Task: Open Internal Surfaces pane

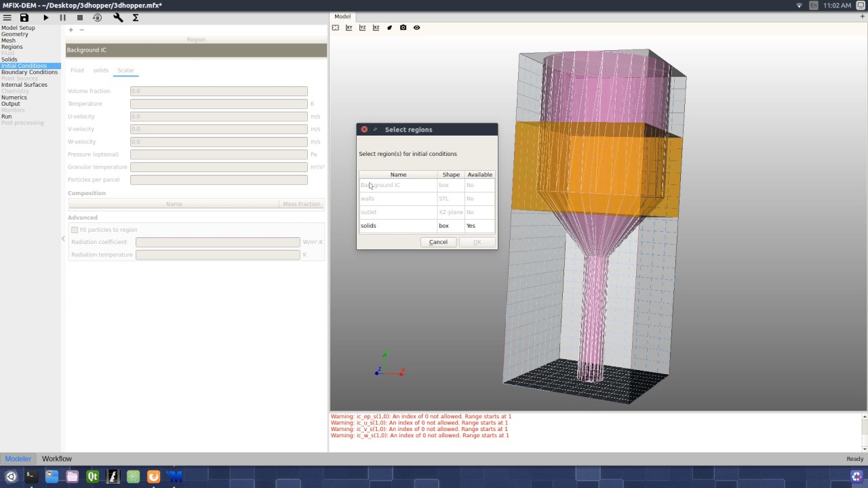Action: [24, 85]
